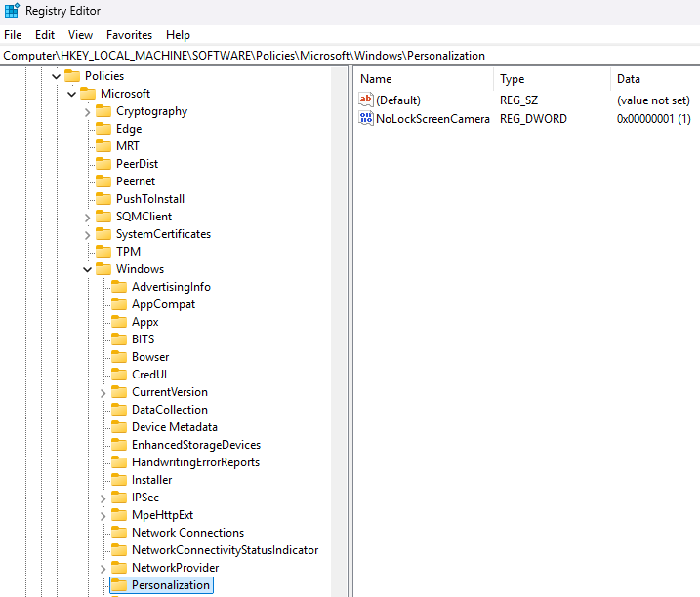Image resolution: width=700 pixels, height=597 pixels.
Task: Select the CurrentVersion key label
Action: (x=170, y=392)
